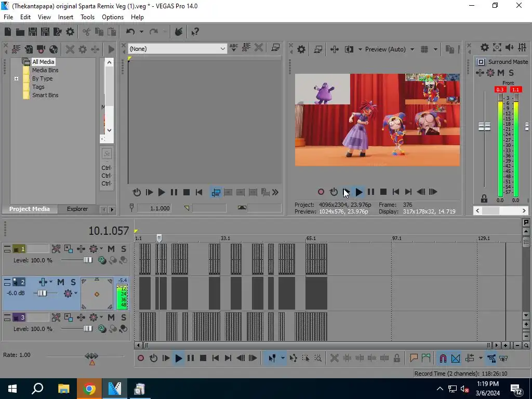This screenshot has width=532, height=399.
Task: Solo video track 3
Action: click(124, 317)
